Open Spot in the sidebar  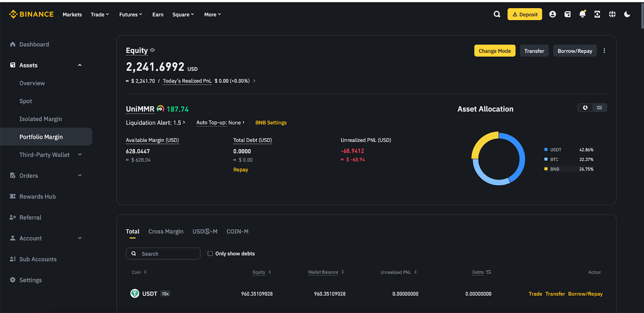[26, 101]
